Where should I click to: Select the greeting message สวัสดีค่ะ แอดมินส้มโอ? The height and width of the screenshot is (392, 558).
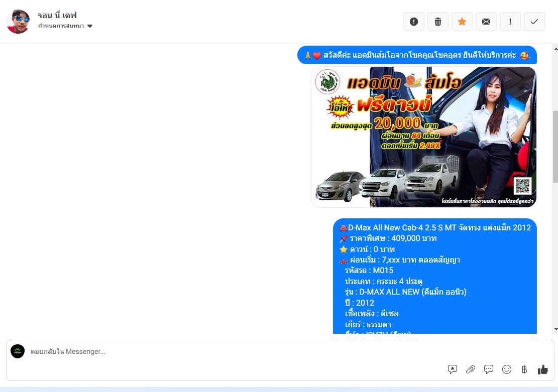417,55
